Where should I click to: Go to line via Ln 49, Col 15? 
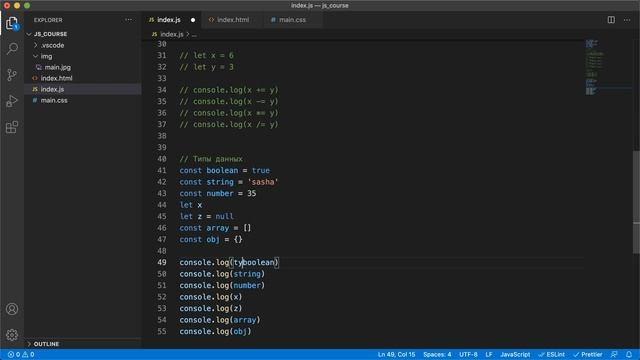pyautogui.click(x=396, y=354)
